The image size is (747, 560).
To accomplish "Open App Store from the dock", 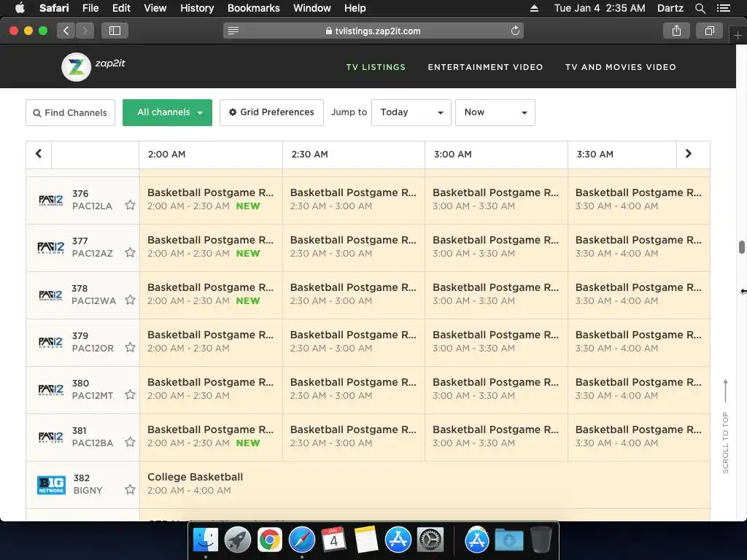I will pos(398,540).
